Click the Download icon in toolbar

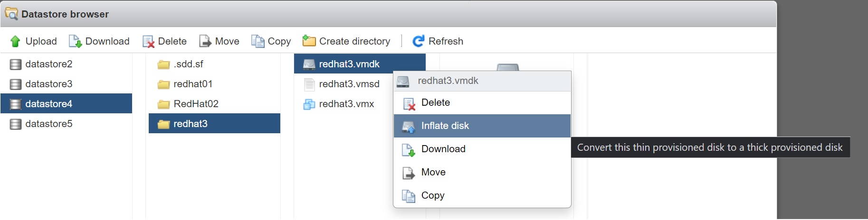[75, 42]
